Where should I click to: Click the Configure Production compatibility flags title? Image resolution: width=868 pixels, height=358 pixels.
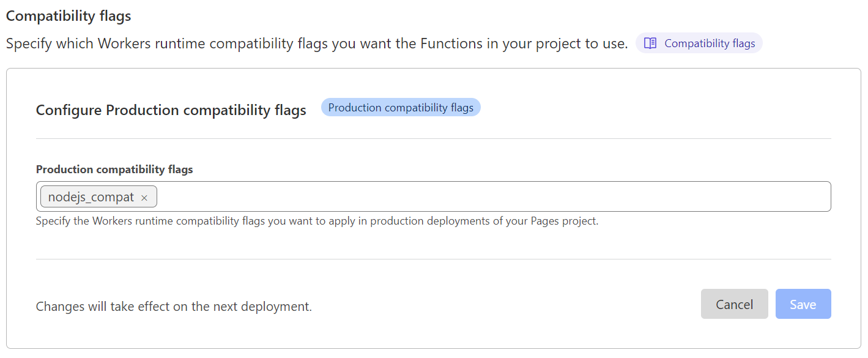coord(171,110)
